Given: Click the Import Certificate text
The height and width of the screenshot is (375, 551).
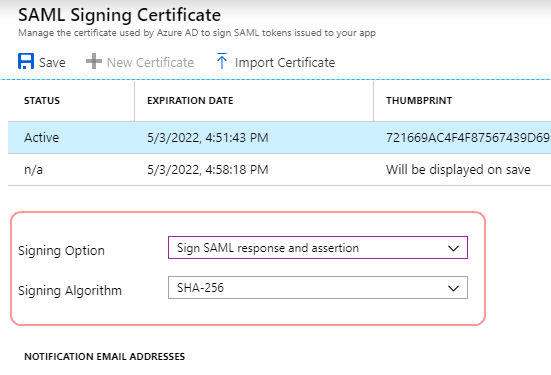Looking at the screenshot, I should (x=285, y=63).
